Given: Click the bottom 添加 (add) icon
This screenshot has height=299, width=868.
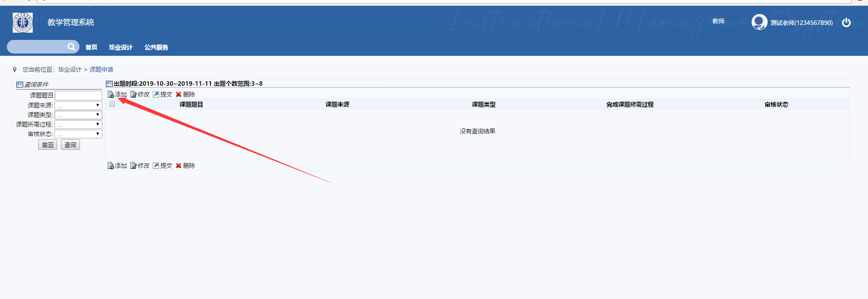Looking at the screenshot, I should tap(110, 166).
